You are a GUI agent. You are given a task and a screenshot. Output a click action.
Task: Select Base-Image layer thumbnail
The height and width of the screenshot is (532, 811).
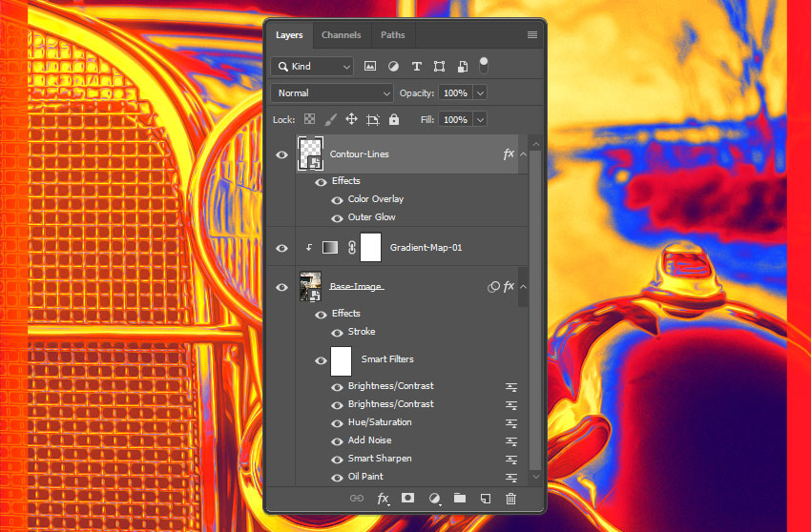coord(310,286)
